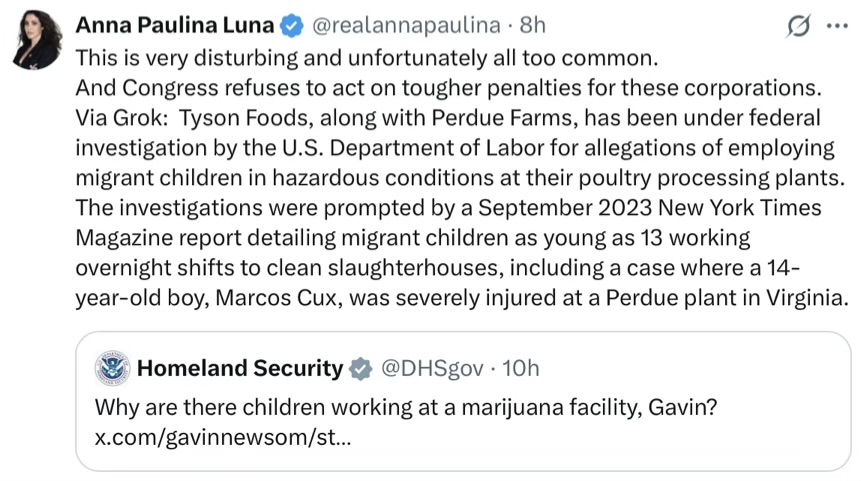The width and height of the screenshot is (861, 481).
Task: Open the @DHSgov handle
Action: click(x=433, y=368)
